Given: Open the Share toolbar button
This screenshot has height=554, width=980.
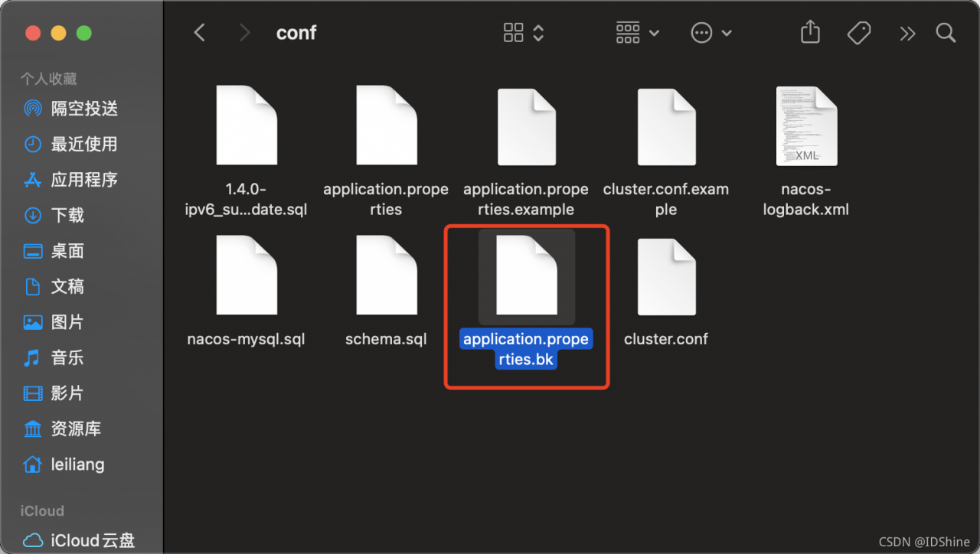Looking at the screenshot, I should [x=810, y=33].
